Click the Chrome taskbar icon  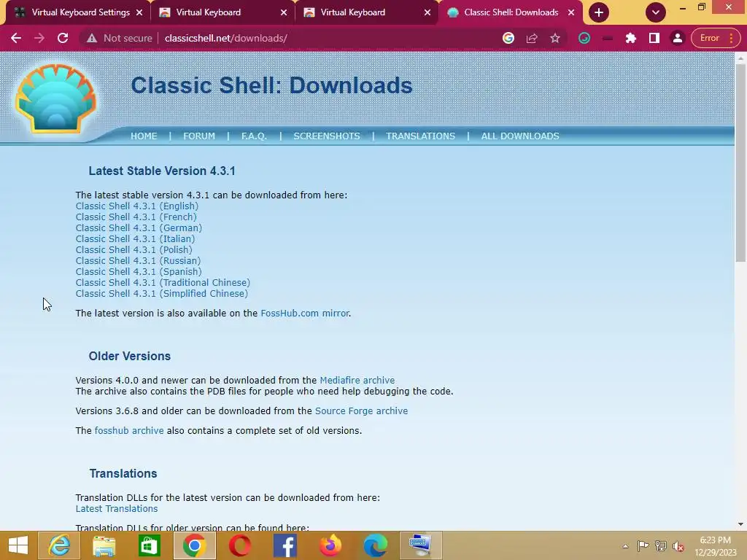[x=194, y=545]
